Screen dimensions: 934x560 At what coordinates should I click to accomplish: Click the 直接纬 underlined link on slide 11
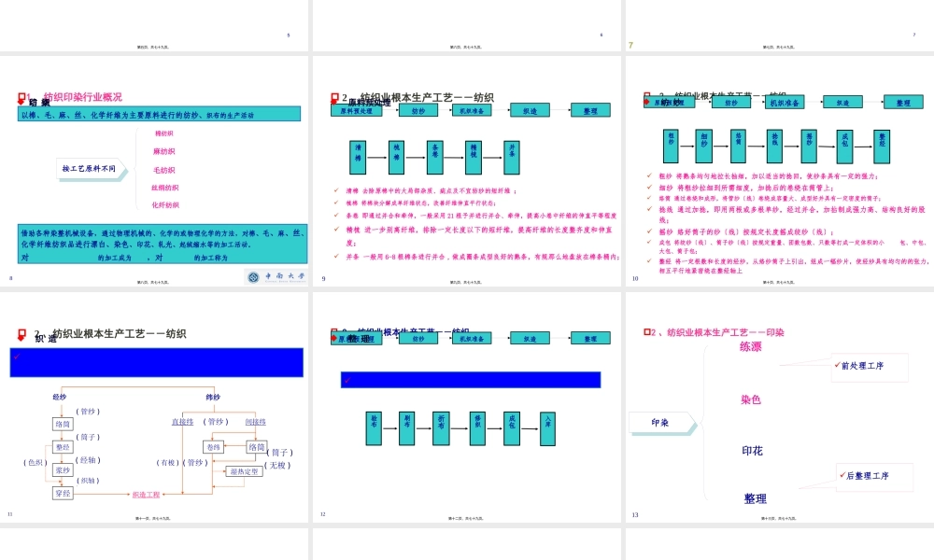click(x=182, y=422)
